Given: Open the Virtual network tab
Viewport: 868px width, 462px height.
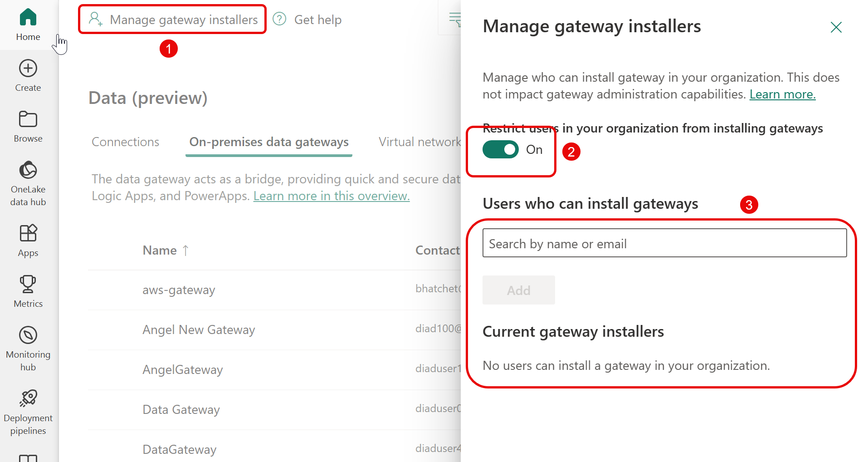Looking at the screenshot, I should pos(419,142).
